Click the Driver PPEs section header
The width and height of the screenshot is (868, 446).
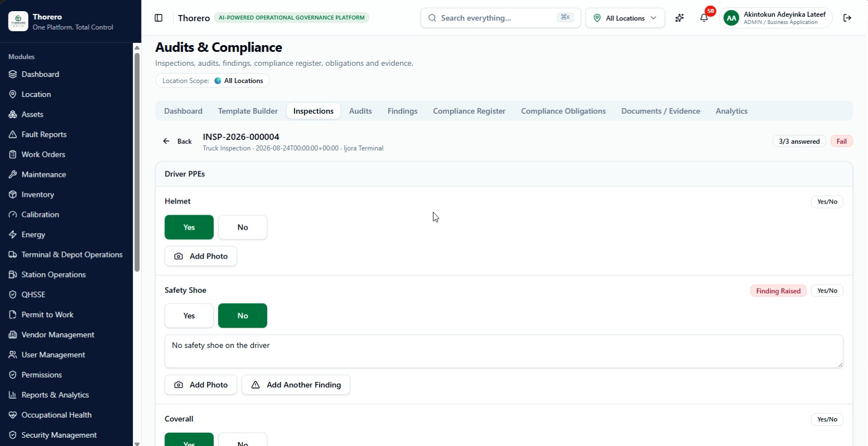point(504,174)
